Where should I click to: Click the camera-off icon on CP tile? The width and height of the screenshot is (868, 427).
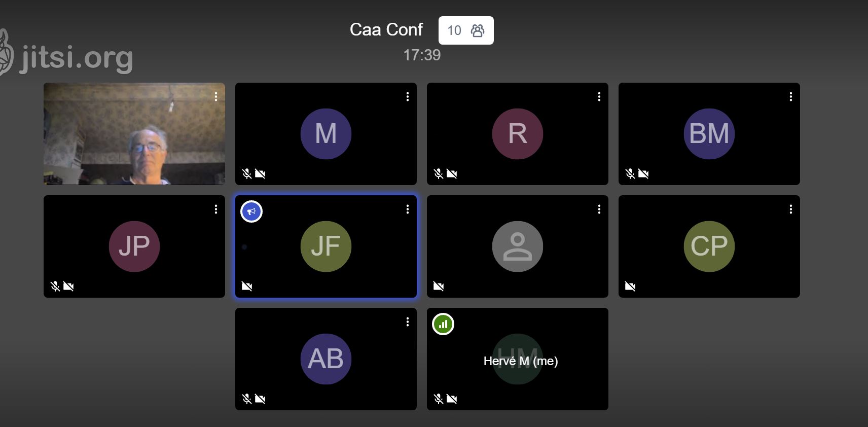(x=630, y=287)
